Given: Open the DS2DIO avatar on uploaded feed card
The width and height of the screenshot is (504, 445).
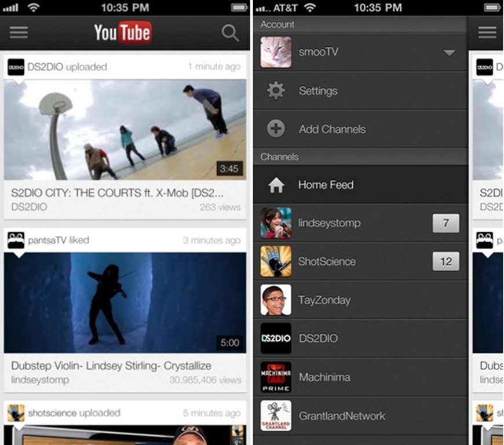Looking at the screenshot, I should (x=16, y=67).
